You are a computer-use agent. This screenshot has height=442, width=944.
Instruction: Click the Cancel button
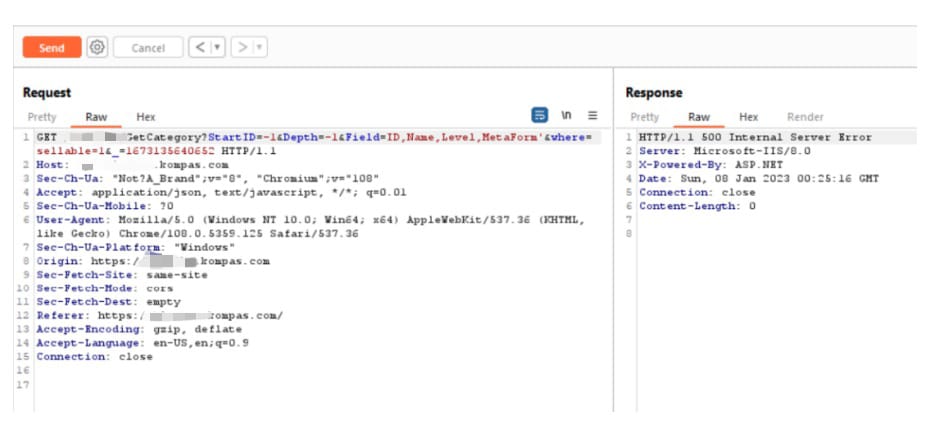(148, 48)
